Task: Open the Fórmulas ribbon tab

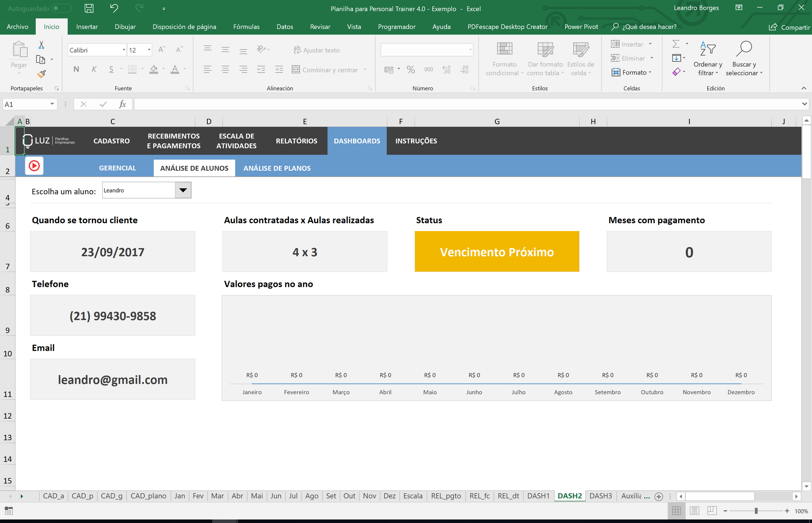Action: 246,27
